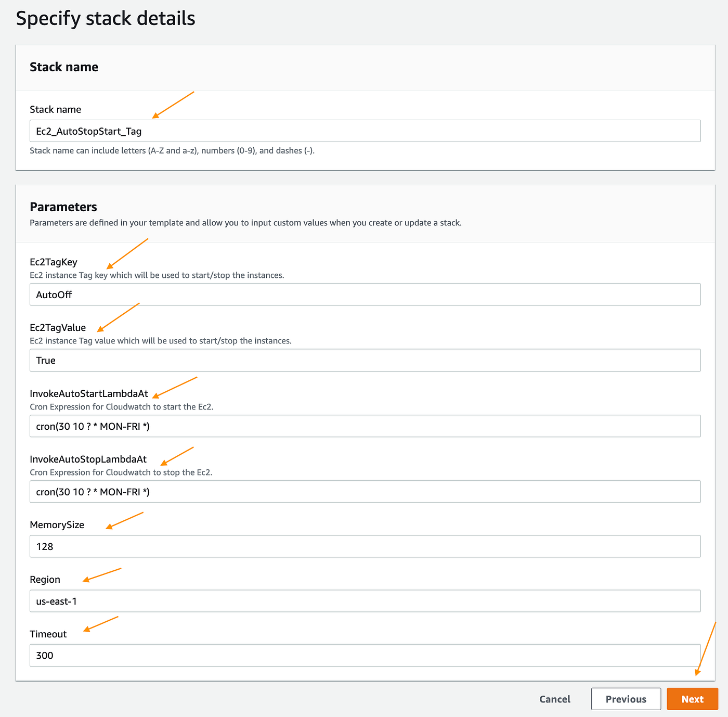Viewport: 728px width, 717px height.
Task: Focus the Region field containing us-east-1
Action: click(x=364, y=601)
